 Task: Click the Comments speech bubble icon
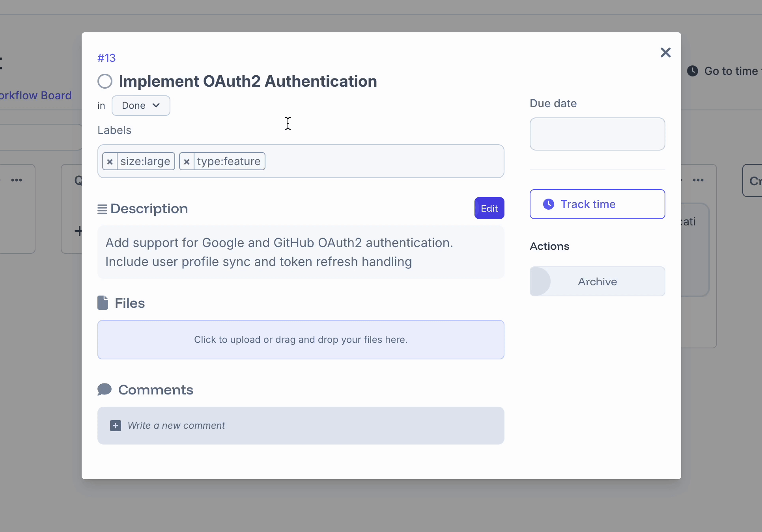pyautogui.click(x=105, y=389)
